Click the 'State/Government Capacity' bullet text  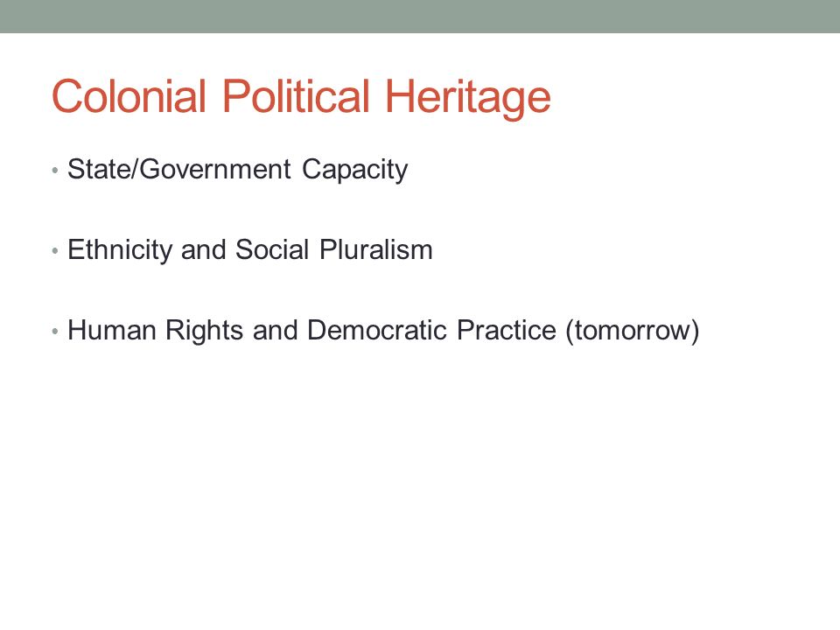point(237,170)
